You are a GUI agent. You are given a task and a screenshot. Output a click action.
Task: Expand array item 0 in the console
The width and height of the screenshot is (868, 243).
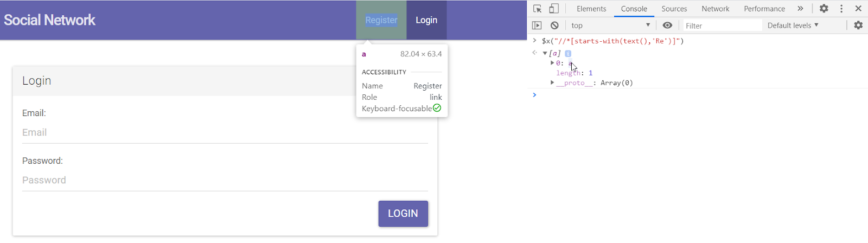coord(552,63)
